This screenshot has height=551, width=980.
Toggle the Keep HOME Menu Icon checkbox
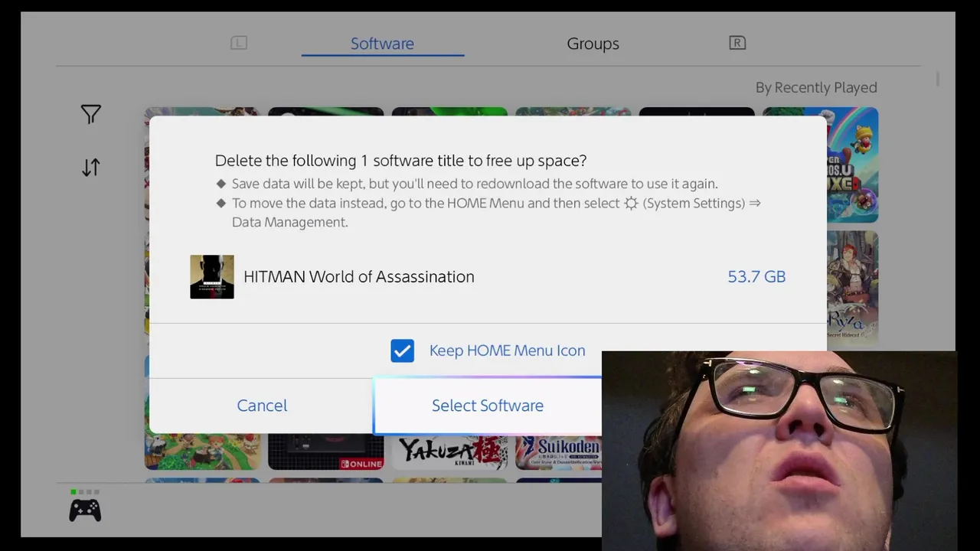402,350
